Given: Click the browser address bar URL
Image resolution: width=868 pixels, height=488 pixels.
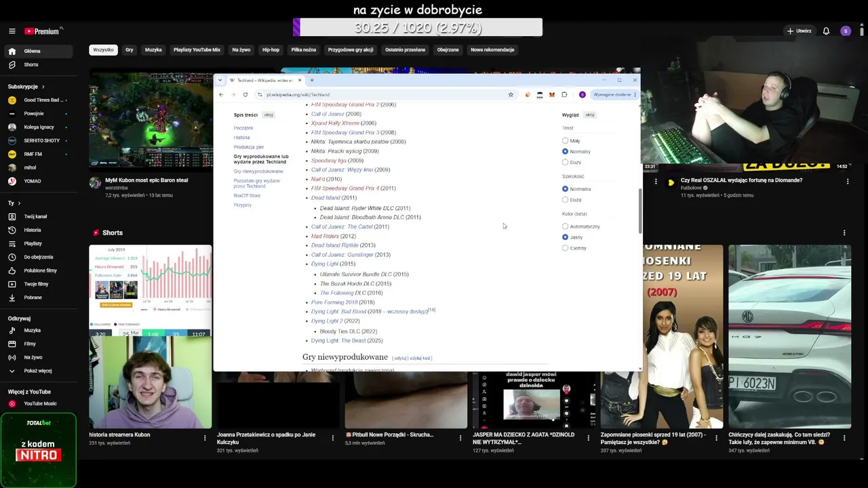Looking at the screenshot, I should click(298, 95).
